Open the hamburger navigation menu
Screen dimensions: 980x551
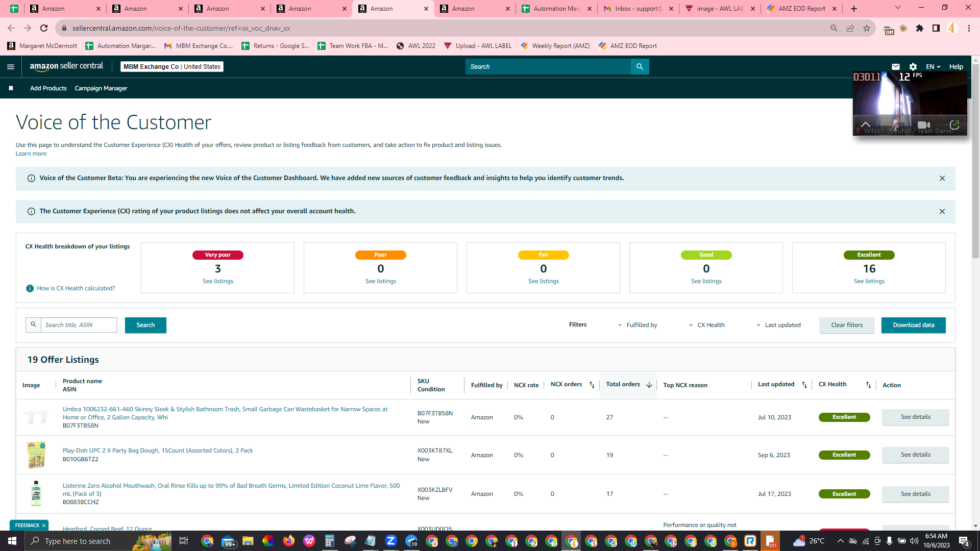pyautogui.click(x=11, y=67)
